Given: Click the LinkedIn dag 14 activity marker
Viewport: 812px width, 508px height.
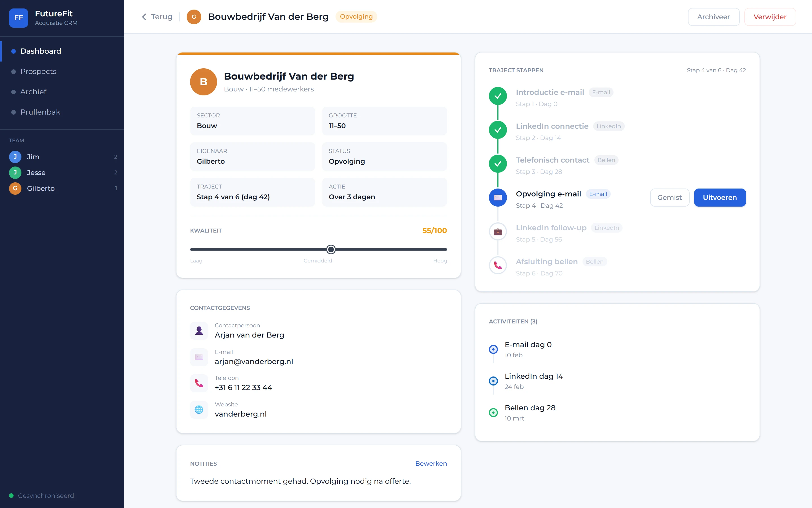Looking at the screenshot, I should pyautogui.click(x=493, y=381).
